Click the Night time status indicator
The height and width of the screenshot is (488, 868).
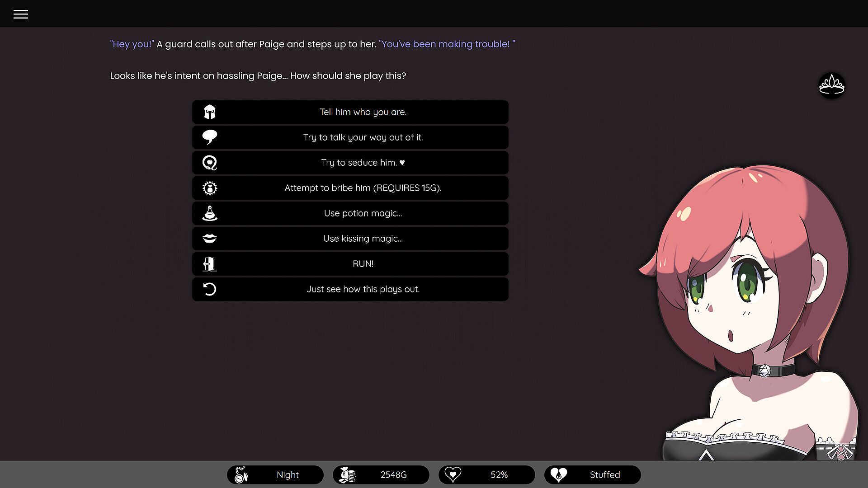[x=275, y=475]
